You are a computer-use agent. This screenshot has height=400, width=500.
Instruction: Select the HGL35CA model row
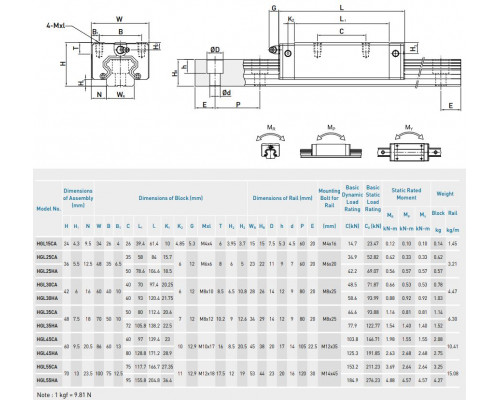click(x=248, y=312)
